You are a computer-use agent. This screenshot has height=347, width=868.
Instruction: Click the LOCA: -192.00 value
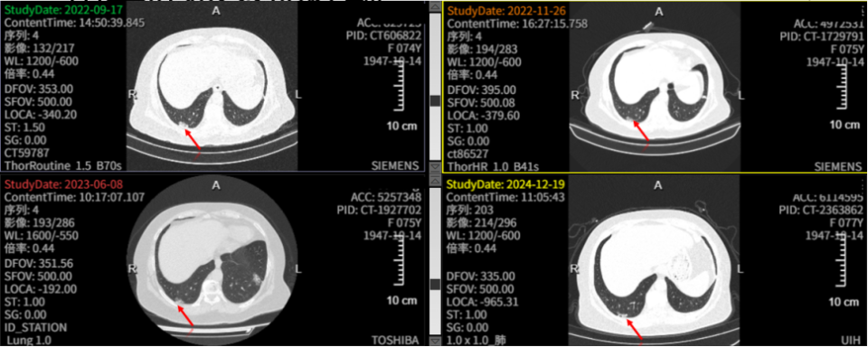[41, 288]
